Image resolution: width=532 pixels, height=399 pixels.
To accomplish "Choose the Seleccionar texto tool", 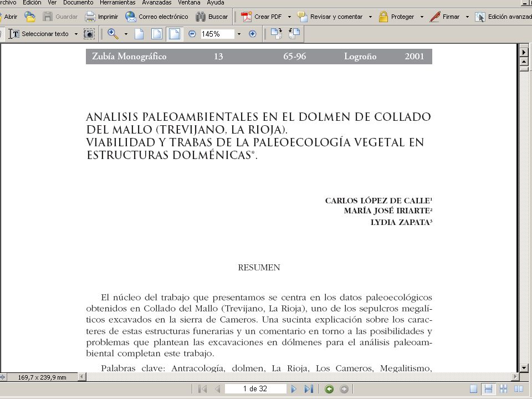I will pos(39,34).
